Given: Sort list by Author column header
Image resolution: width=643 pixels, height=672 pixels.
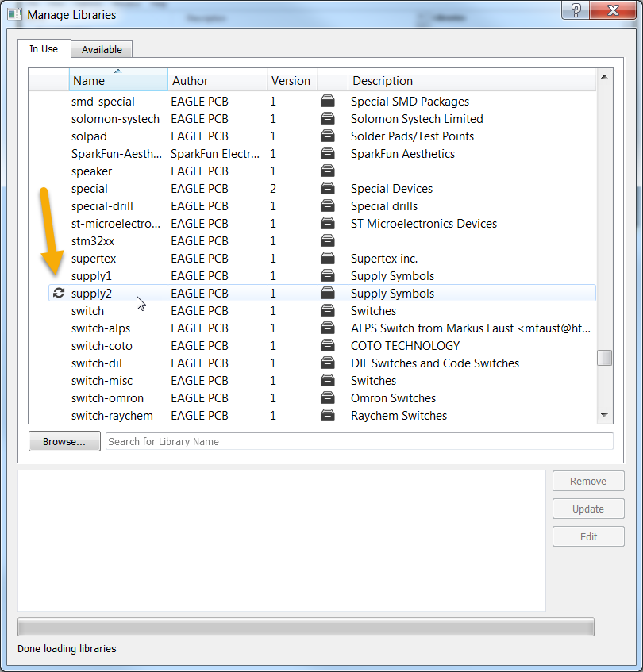Looking at the screenshot, I should [218, 81].
